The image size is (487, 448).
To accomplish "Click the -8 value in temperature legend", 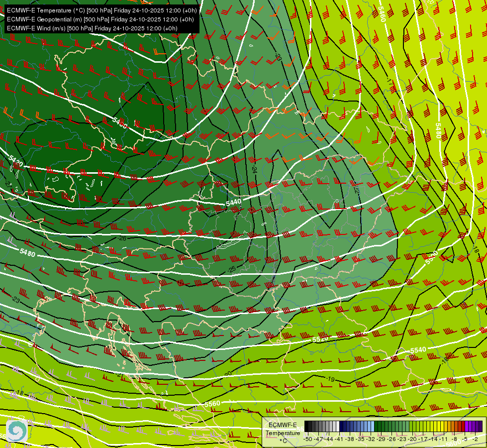I will tap(455, 439).
